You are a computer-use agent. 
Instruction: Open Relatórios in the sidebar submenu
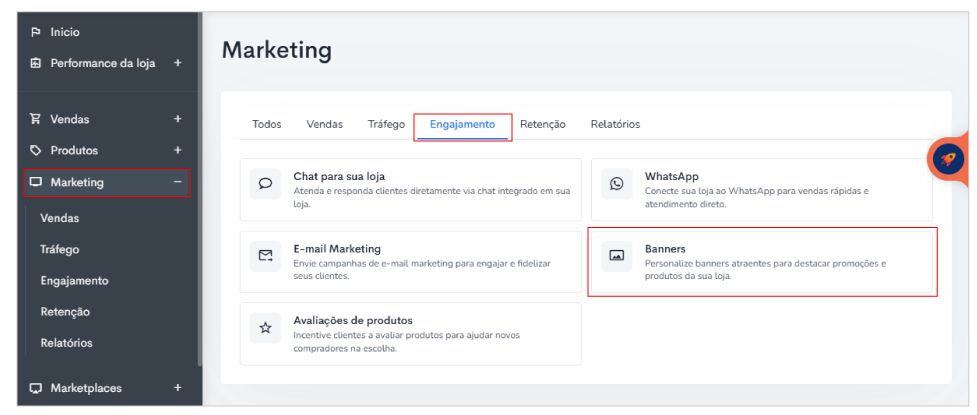coord(66,342)
